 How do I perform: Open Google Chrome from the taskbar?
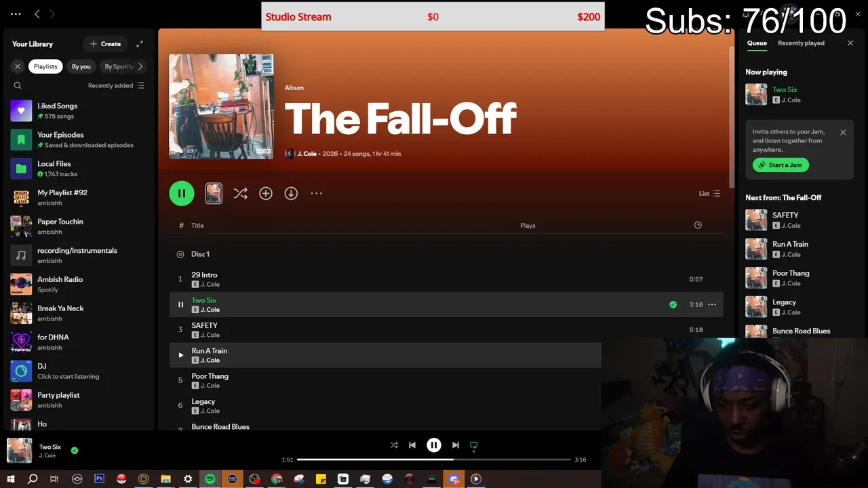point(277,479)
